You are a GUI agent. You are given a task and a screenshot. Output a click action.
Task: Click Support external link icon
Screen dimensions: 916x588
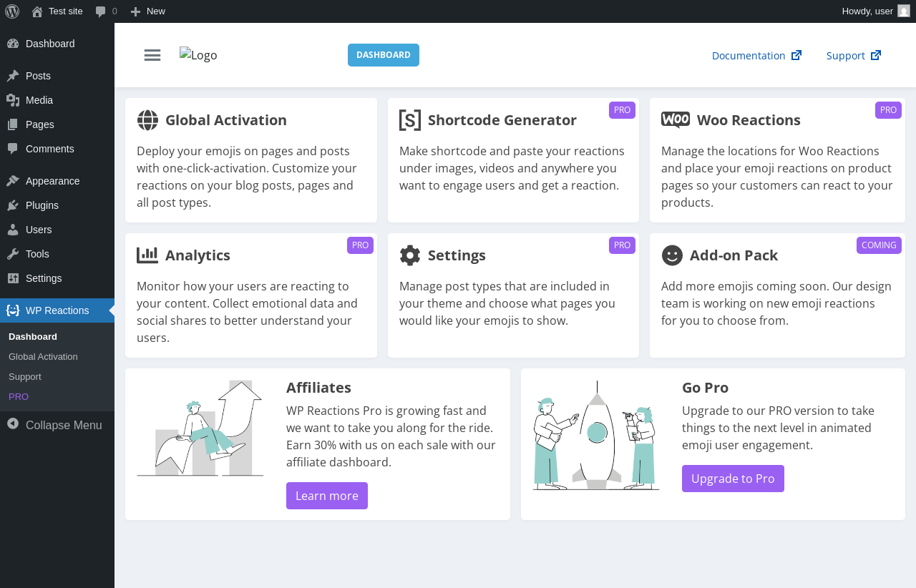coord(876,55)
